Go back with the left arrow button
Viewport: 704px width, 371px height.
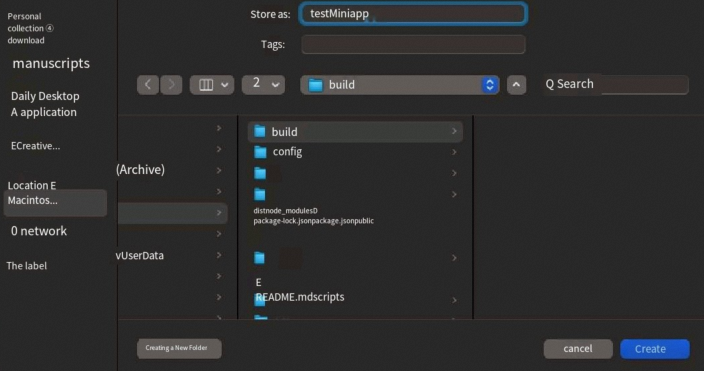tap(148, 84)
